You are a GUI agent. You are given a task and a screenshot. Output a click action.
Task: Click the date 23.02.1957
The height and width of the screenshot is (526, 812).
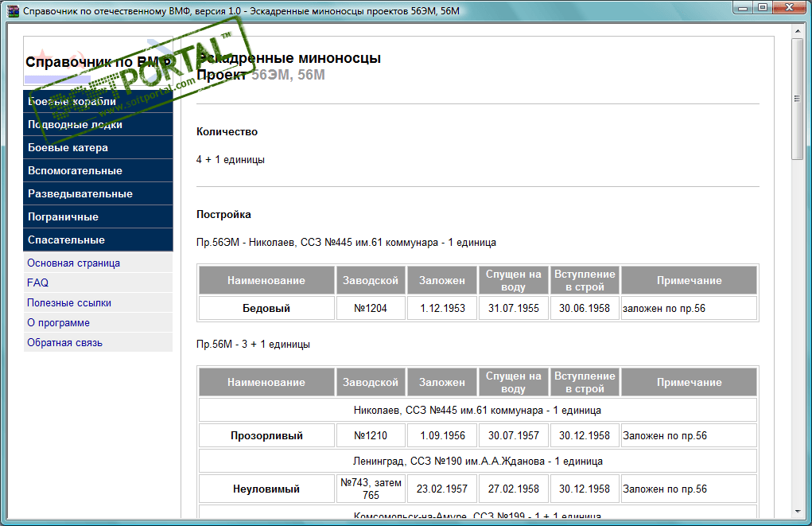click(x=442, y=489)
